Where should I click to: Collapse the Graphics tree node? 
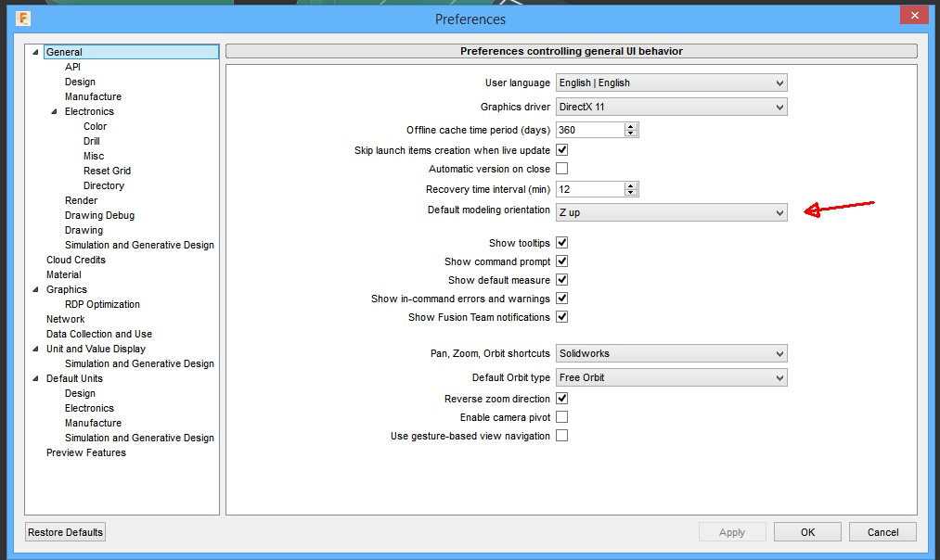coord(35,289)
